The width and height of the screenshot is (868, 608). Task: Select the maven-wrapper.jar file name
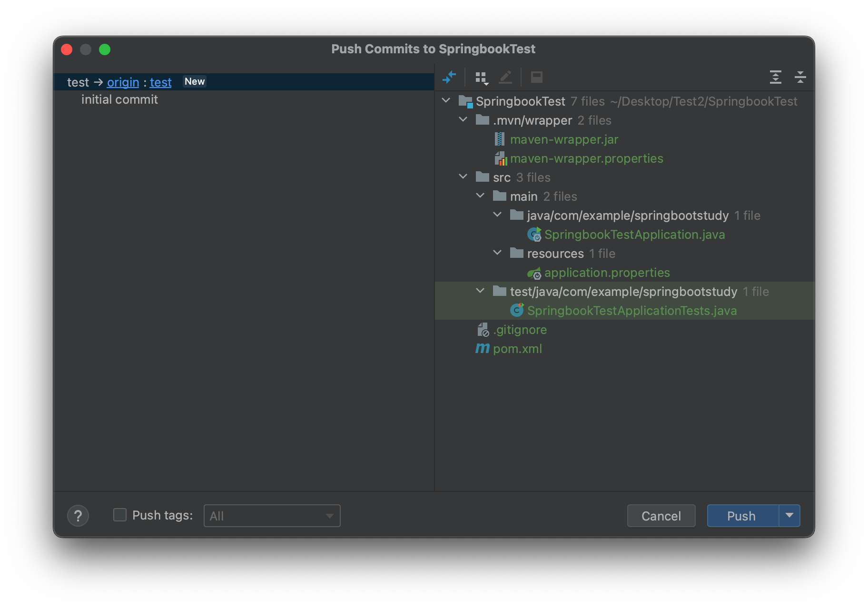click(x=564, y=139)
